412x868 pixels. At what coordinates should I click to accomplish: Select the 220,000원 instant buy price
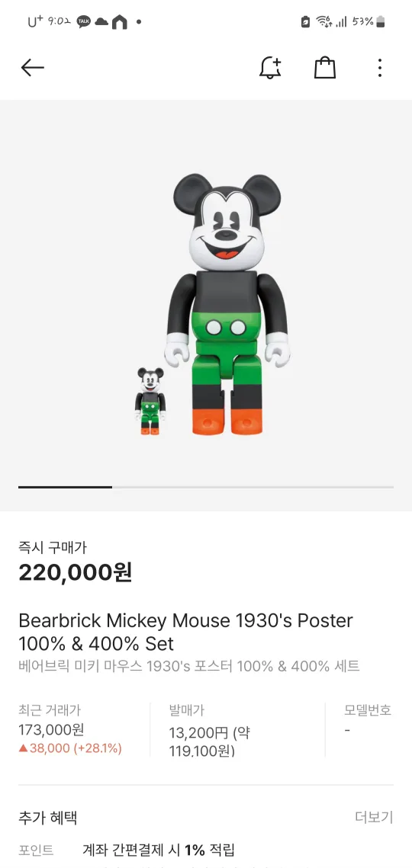point(76,572)
